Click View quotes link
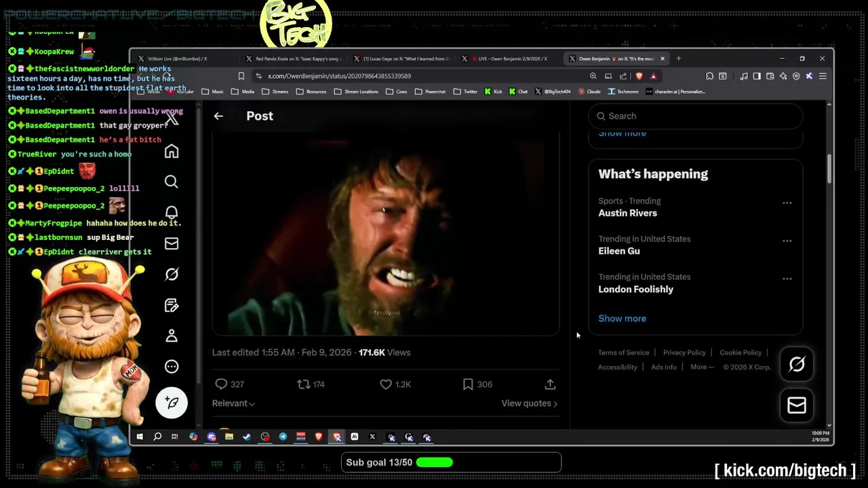 coord(529,403)
